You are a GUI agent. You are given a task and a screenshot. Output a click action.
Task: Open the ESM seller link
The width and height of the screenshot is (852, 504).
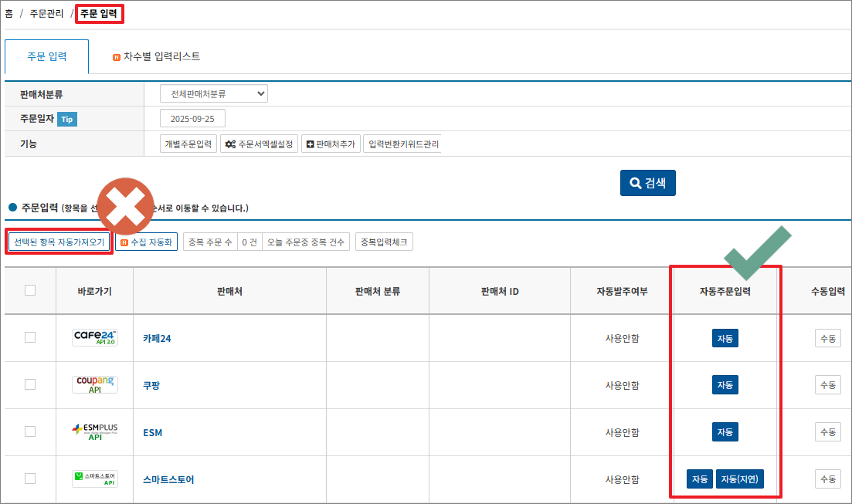point(153,433)
